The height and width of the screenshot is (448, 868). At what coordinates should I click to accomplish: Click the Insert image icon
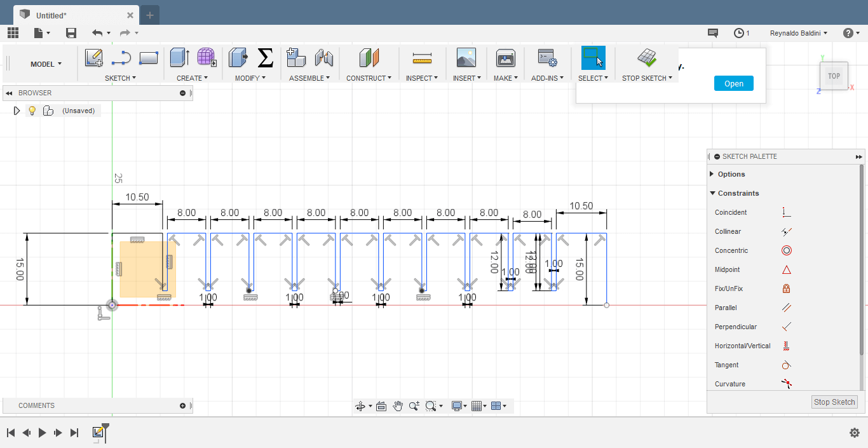coord(466,58)
